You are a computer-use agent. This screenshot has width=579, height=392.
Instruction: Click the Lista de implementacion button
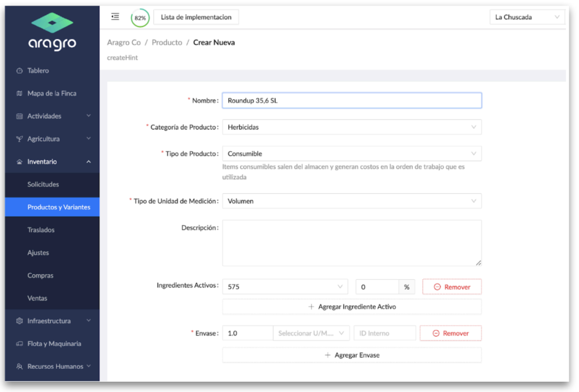tap(196, 17)
